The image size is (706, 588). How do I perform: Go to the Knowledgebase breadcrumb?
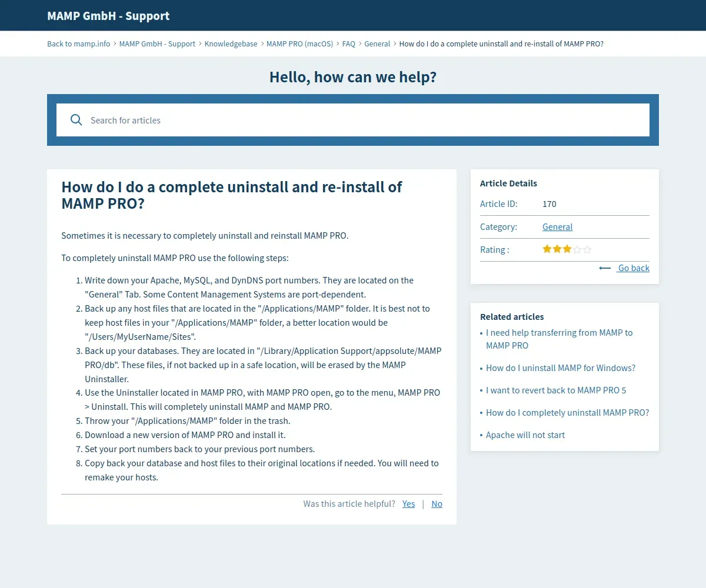coord(231,44)
